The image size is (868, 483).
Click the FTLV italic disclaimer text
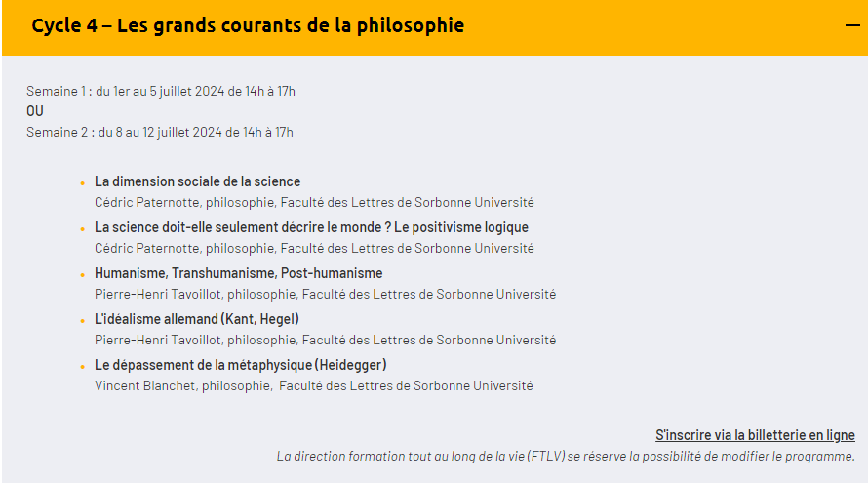tap(566, 456)
